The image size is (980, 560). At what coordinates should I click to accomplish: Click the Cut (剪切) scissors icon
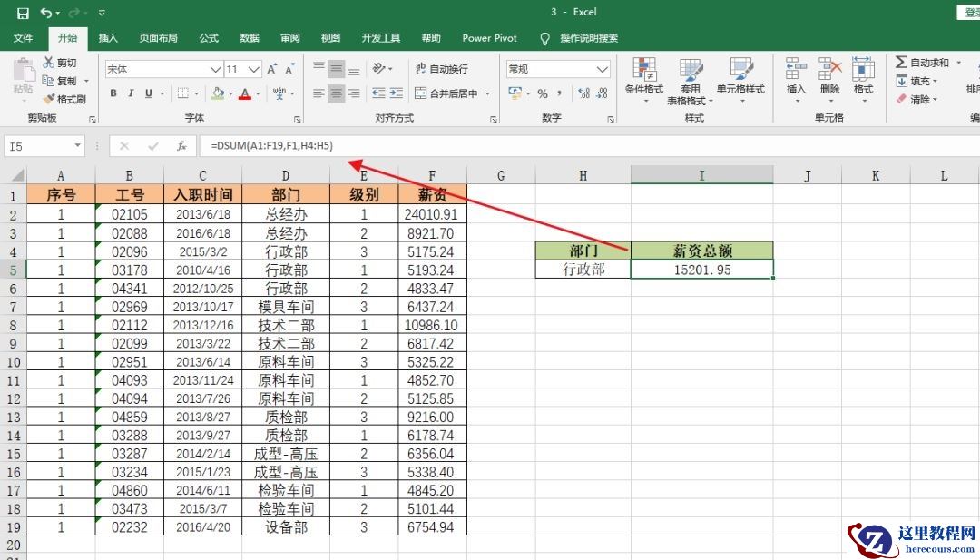pos(49,63)
